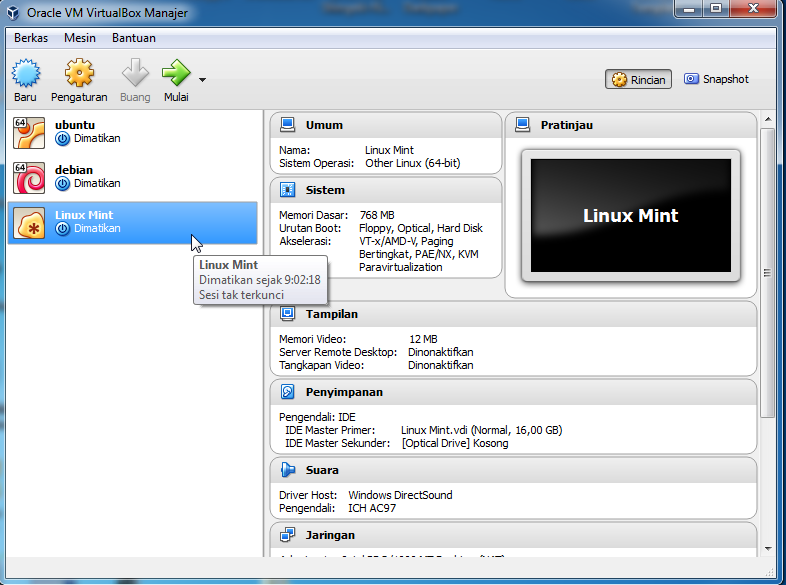Select the ubuntu virtual machine
Image resolution: width=786 pixels, height=585 pixels.
point(132,132)
